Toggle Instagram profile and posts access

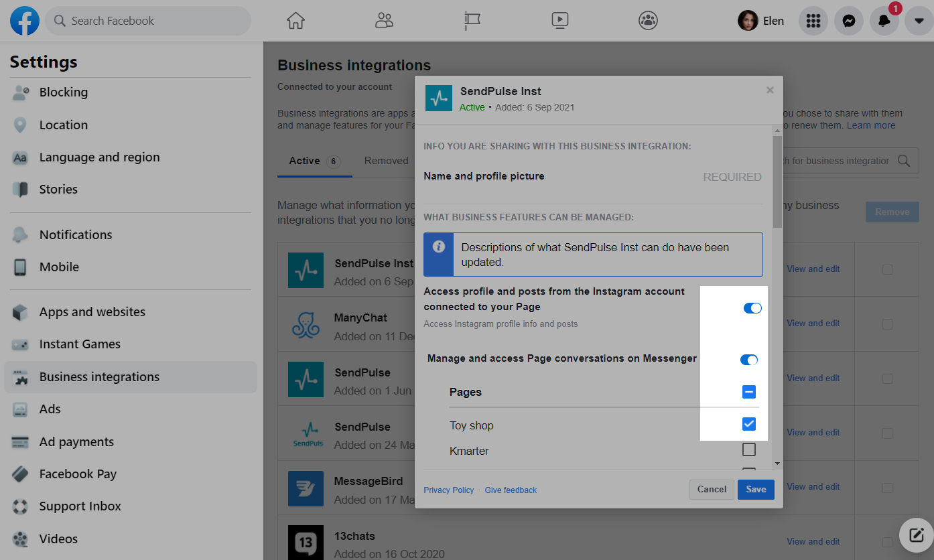point(752,308)
